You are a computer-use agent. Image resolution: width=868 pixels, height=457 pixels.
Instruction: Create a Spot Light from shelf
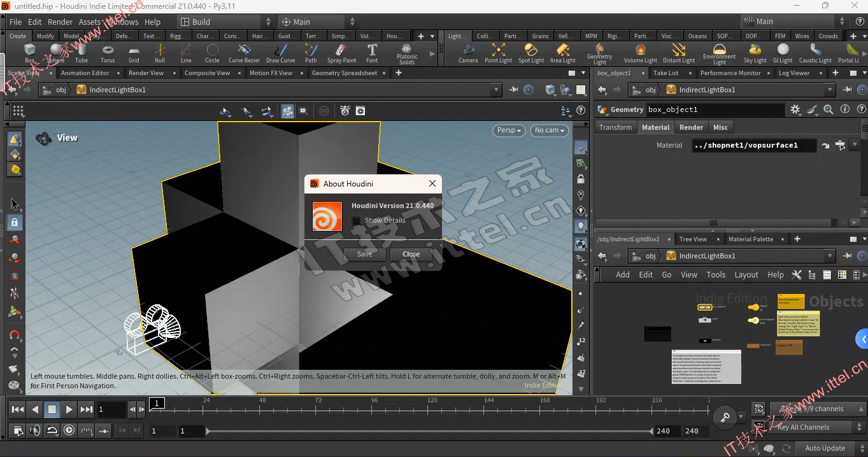tap(530, 53)
